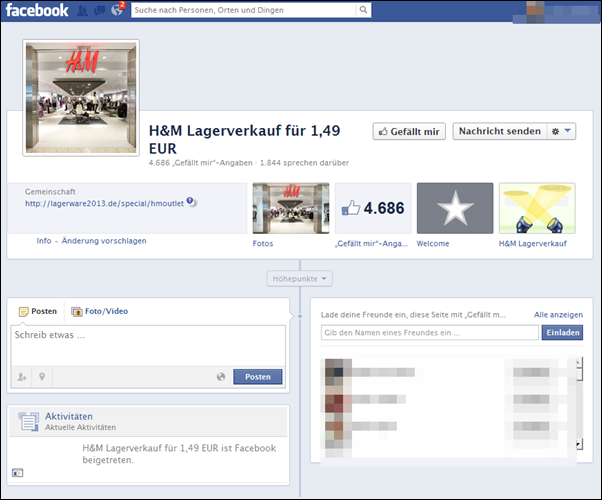Click the add location pin icon
This screenshot has width=602, height=500.
click(42, 377)
